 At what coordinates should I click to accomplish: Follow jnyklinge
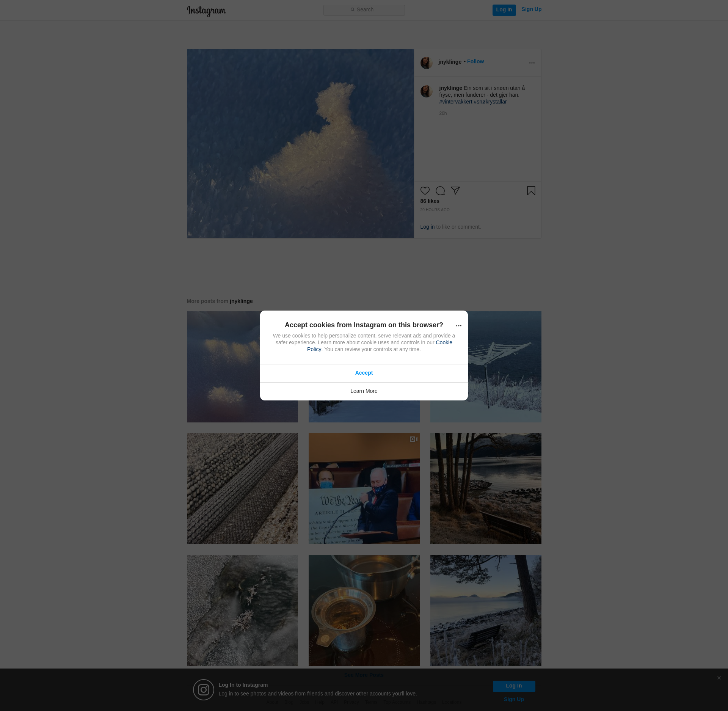[x=475, y=61]
